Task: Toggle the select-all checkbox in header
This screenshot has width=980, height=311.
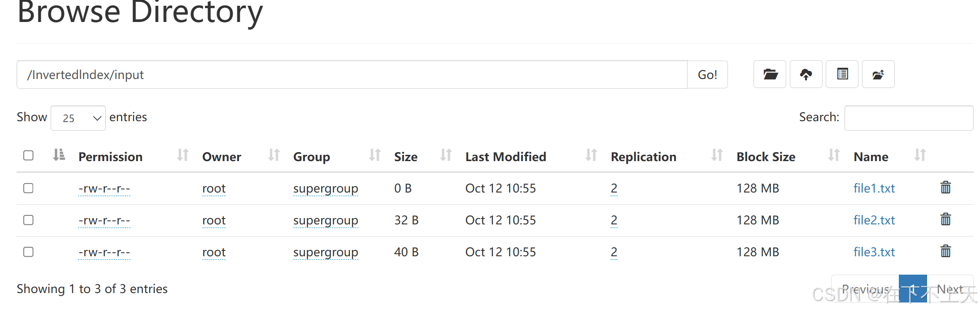Action: (28, 155)
